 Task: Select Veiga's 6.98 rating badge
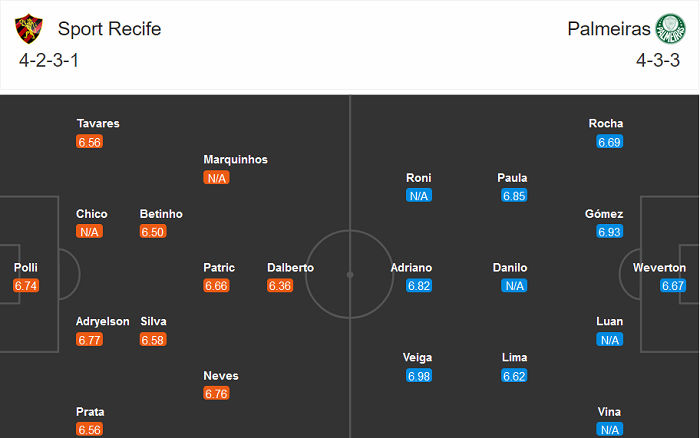pos(419,376)
